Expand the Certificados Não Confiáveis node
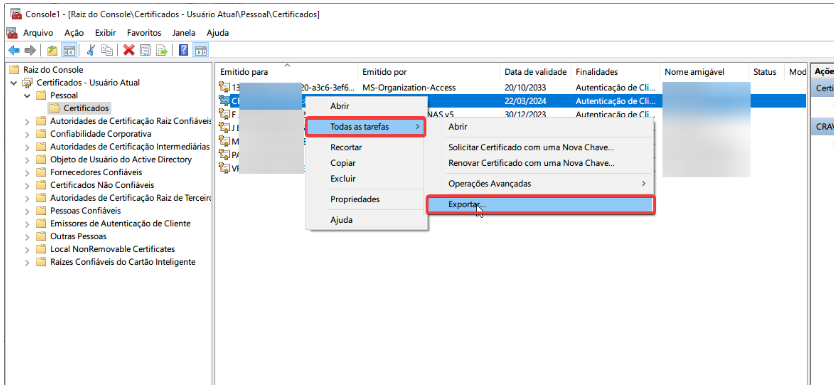 point(27,185)
